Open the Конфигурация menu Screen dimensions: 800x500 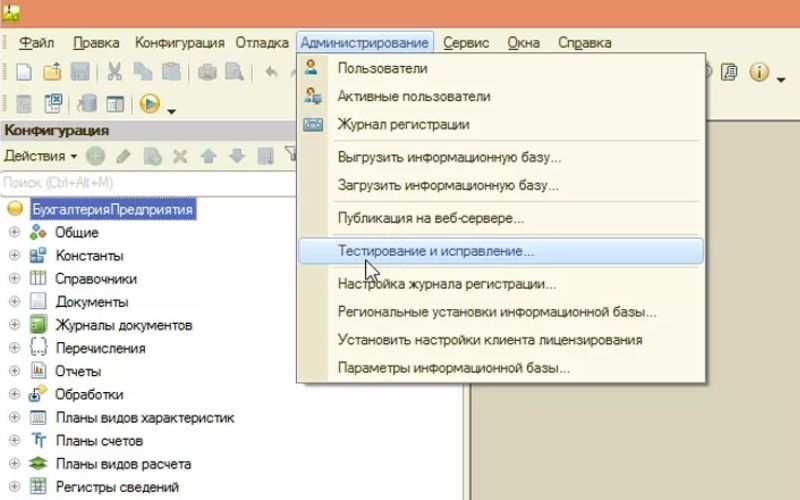[180, 43]
